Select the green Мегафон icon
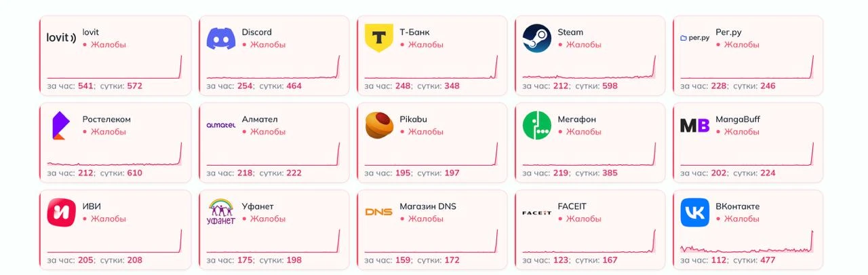868x275 pixels. (x=536, y=125)
